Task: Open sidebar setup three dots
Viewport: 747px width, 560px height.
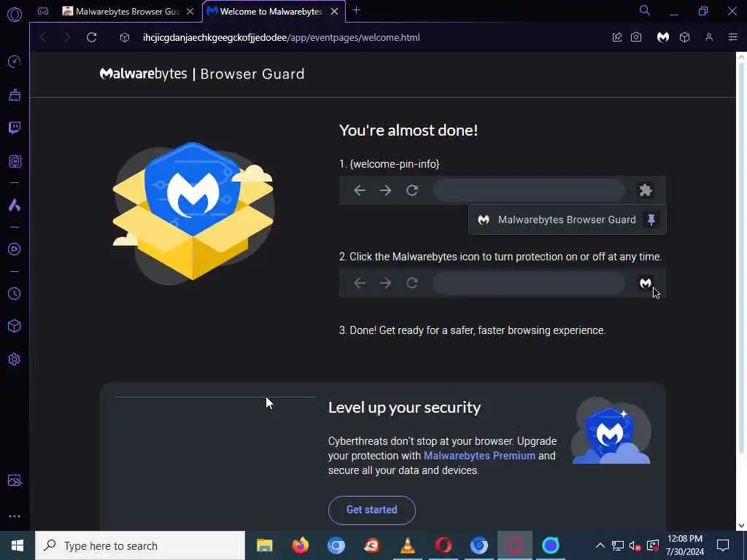Action: point(15,516)
